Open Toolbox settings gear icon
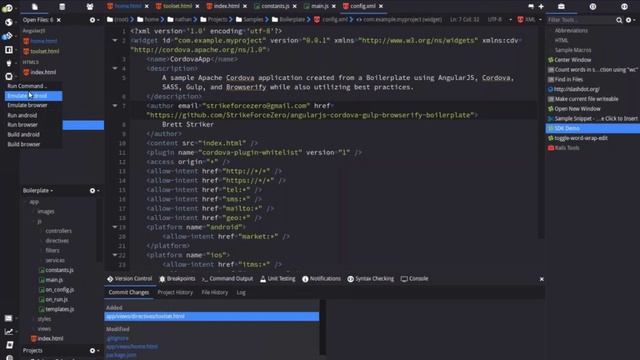This screenshot has width=640, height=360. pos(629,20)
